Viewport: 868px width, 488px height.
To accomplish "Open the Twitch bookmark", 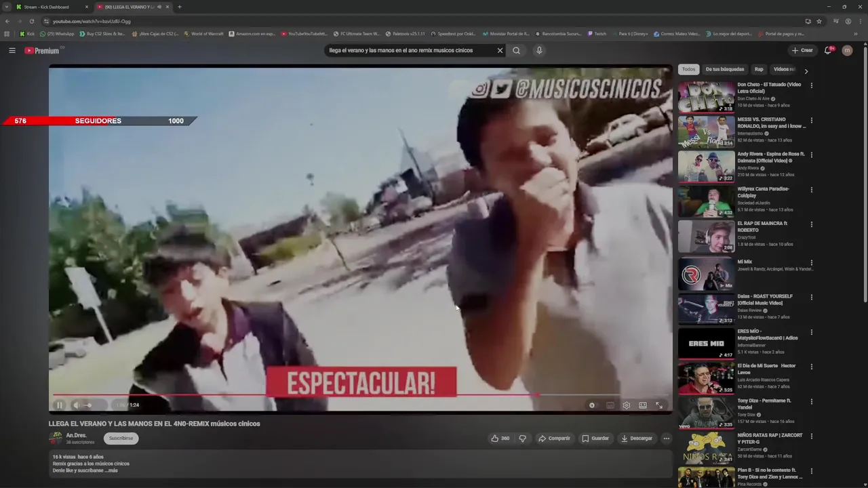I will [x=597, y=33].
